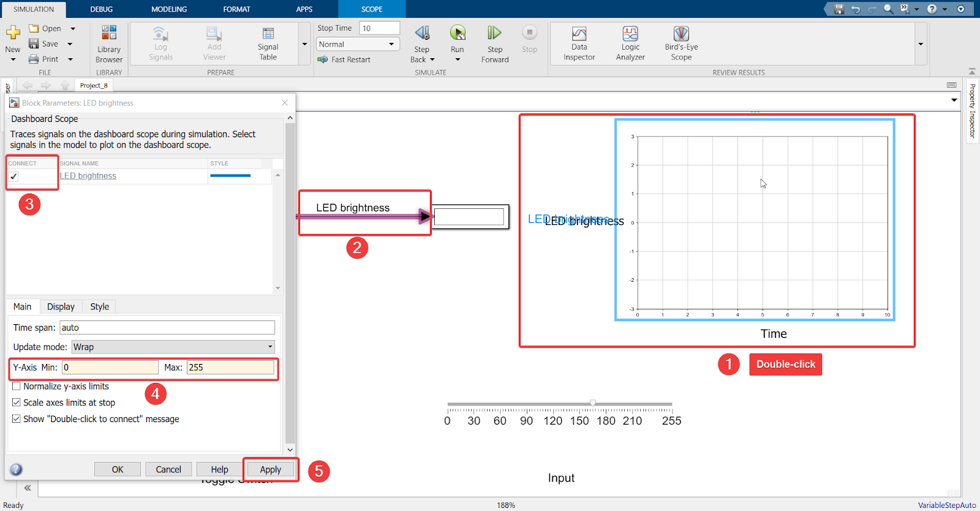Navigate up to parent with arrow

coord(65,85)
